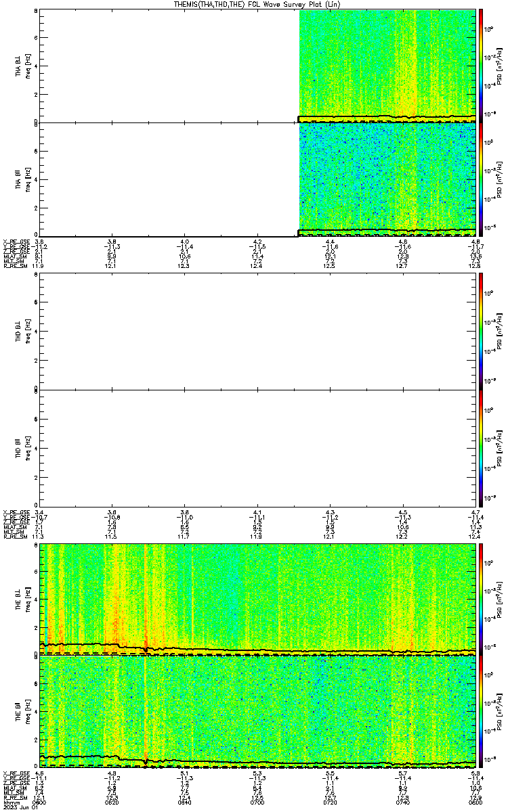This screenshot has height=812, width=508.
Task: Click the PSD [nT²/Hz] label beside THA B⊥
Action: [x=500, y=66]
